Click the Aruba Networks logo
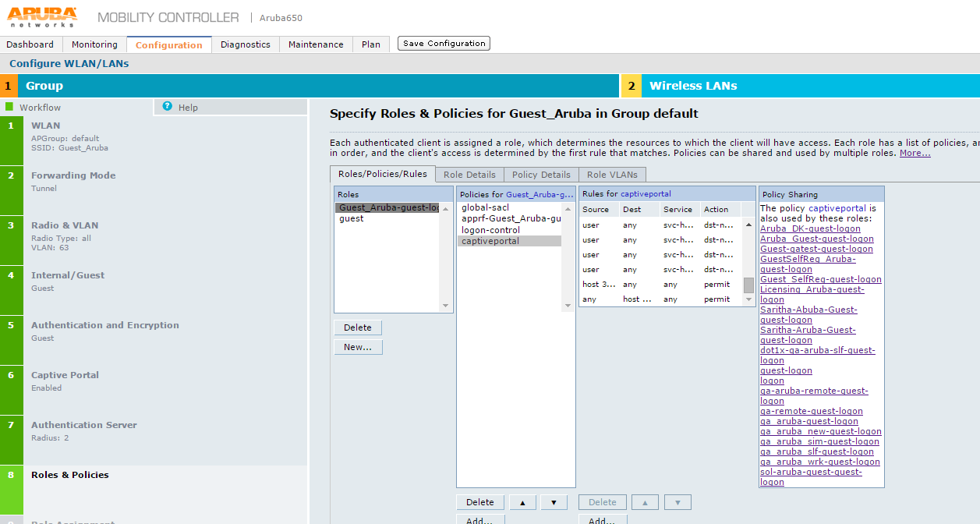Image resolution: width=980 pixels, height=524 pixels. tap(42, 16)
